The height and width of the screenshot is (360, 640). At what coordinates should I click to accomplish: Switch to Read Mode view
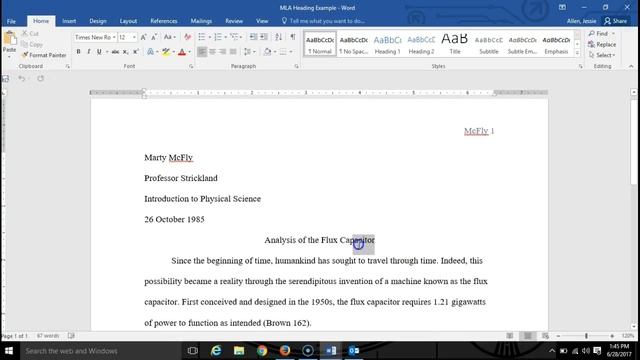tap(510, 336)
